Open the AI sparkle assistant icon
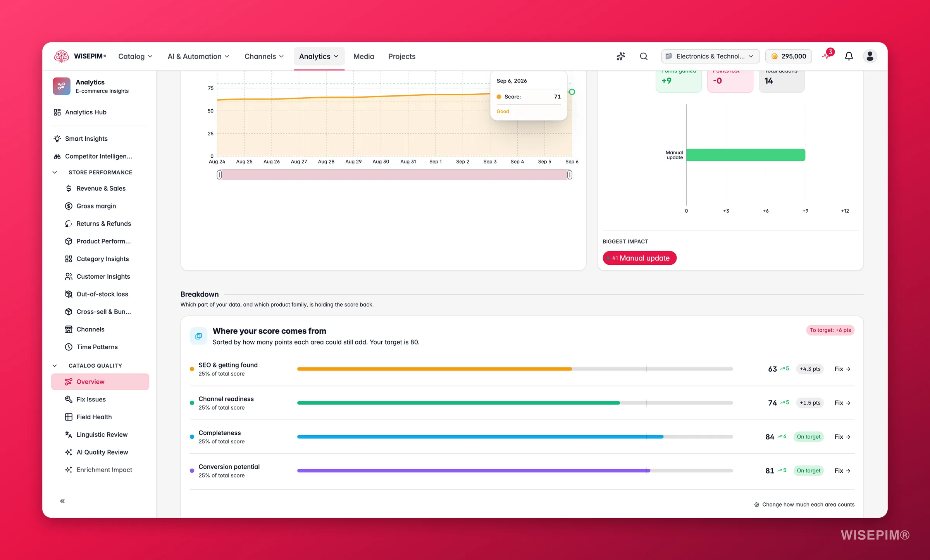This screenshot has width=930, height=560. click(621, 56)
